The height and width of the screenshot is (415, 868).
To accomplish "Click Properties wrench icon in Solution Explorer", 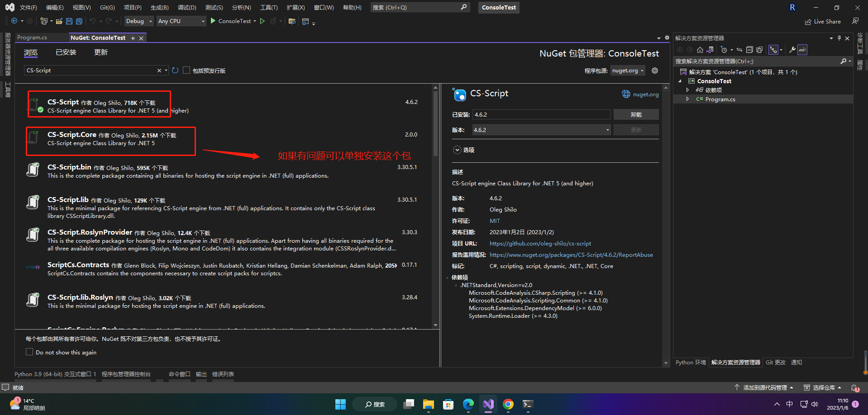I will coord(792,50).
